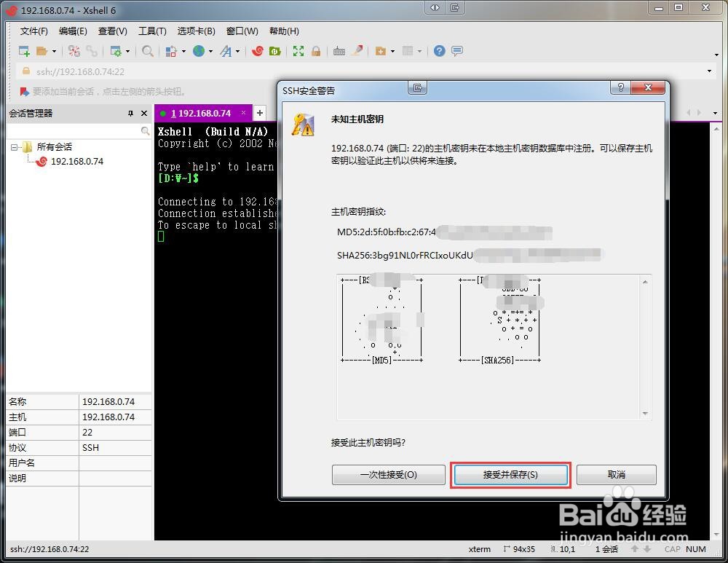This screenshot has width=728, height=563.
Task: Click the New Session toolbar icon
Action: 24,51
